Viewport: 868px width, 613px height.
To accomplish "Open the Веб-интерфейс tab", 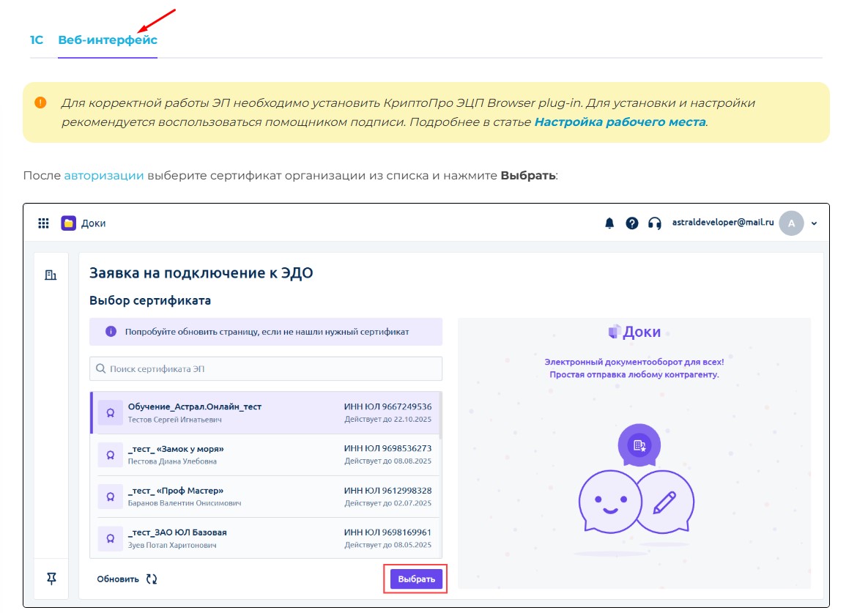I will [x=108, y=40].
